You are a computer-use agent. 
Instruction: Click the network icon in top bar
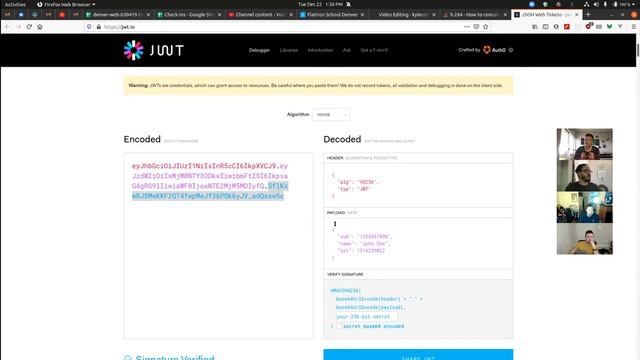coord(587,4)
